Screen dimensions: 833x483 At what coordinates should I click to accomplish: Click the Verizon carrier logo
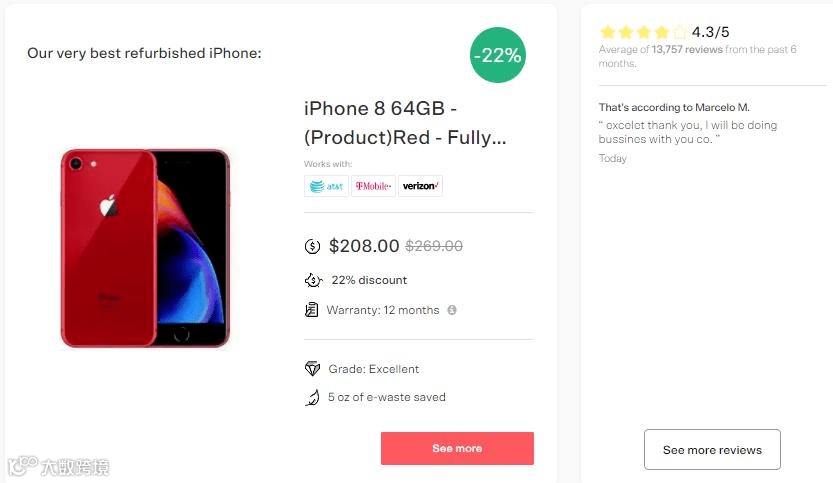(x=420, y=186)
